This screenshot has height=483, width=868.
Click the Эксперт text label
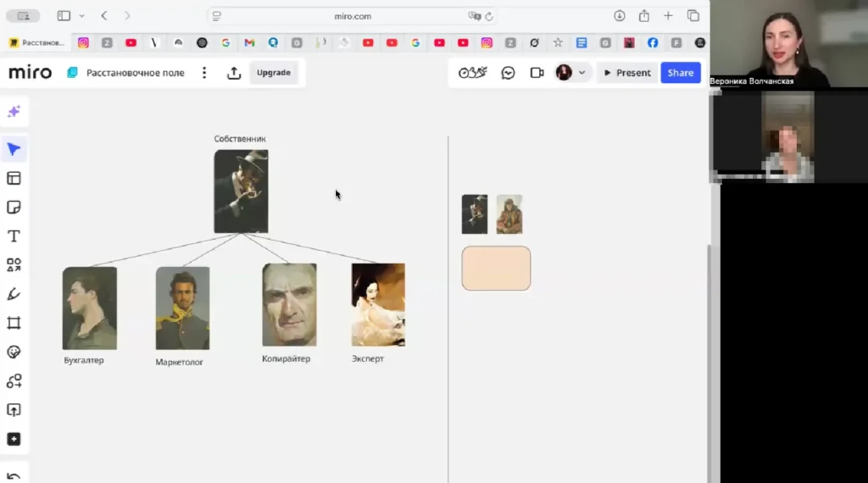point(368,358)
